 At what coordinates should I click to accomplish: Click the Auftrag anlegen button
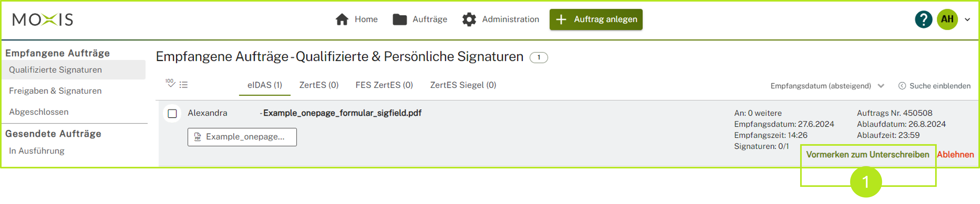point(595,19)
